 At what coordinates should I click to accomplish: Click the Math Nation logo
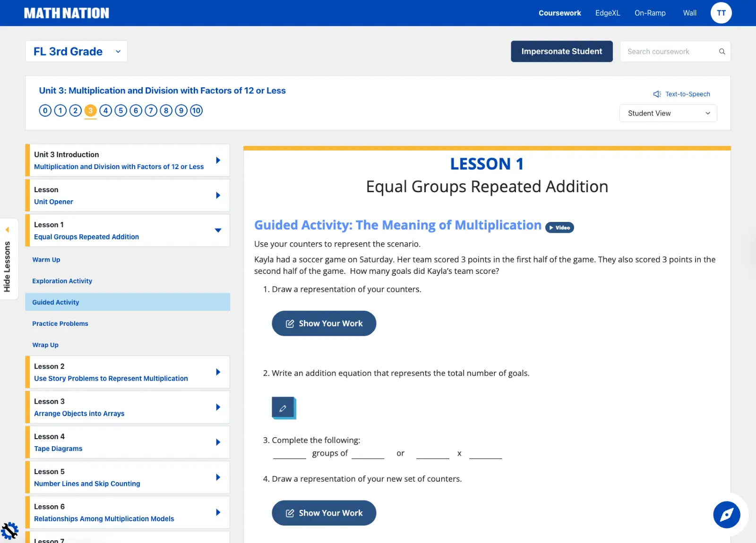[x=67, y=13]
